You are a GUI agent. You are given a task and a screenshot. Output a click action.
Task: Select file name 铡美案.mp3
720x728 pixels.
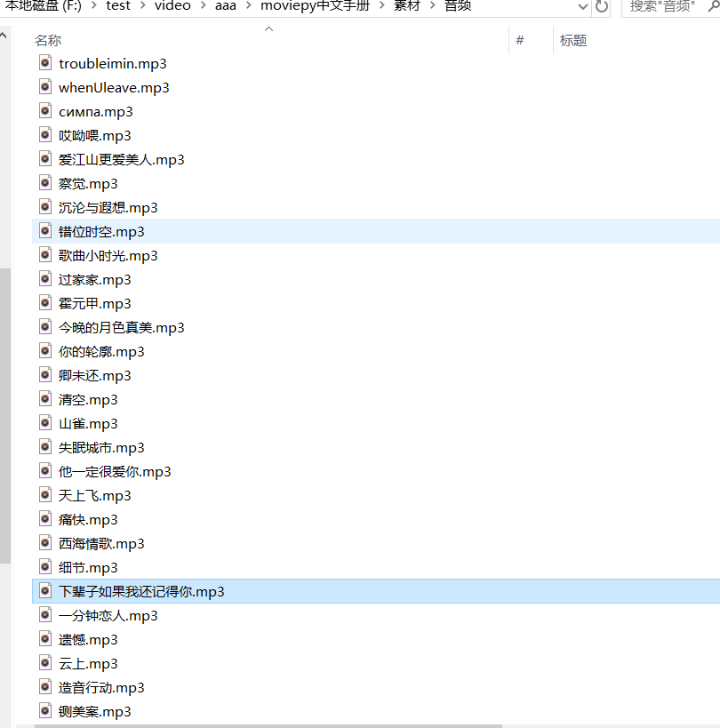(95, 712)
